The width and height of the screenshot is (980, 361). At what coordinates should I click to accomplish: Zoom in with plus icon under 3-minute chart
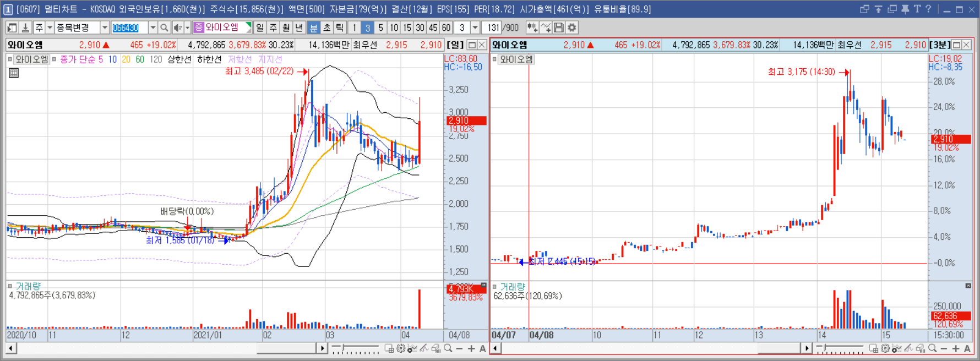pyautogui.click(x=955, y=348)
